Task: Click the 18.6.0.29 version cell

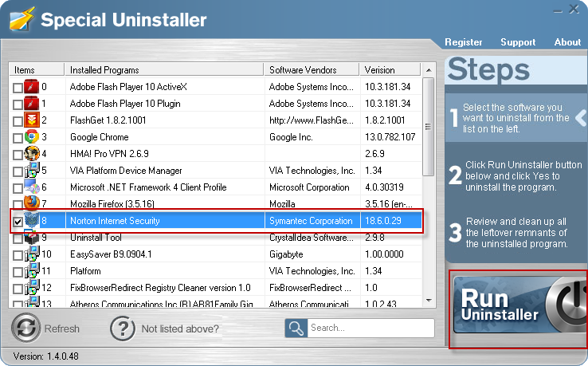Action: 383,221
